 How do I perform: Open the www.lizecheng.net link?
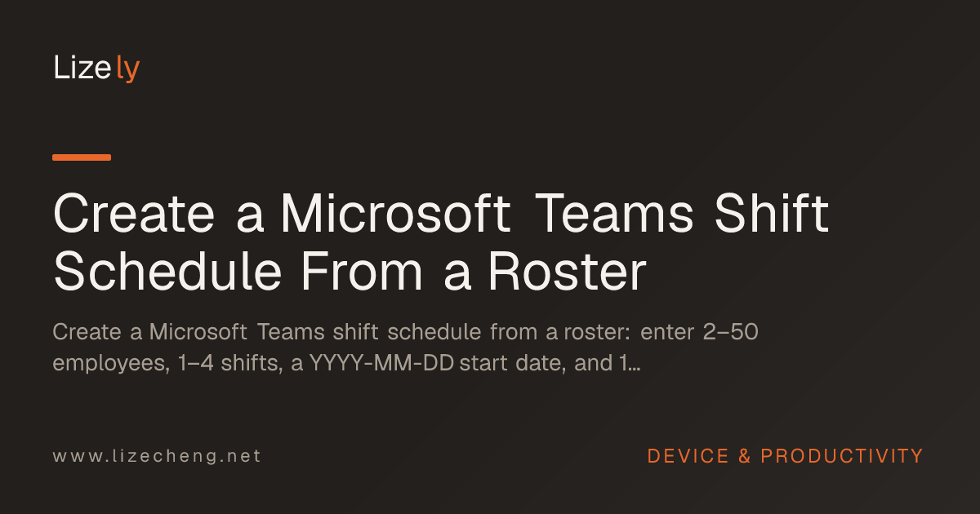point(157,456)
